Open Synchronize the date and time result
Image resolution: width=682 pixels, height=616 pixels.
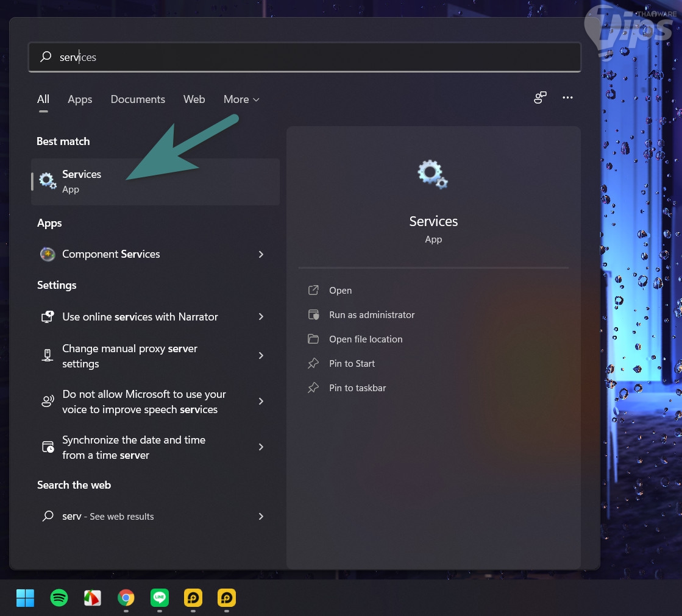click(133, 447)
